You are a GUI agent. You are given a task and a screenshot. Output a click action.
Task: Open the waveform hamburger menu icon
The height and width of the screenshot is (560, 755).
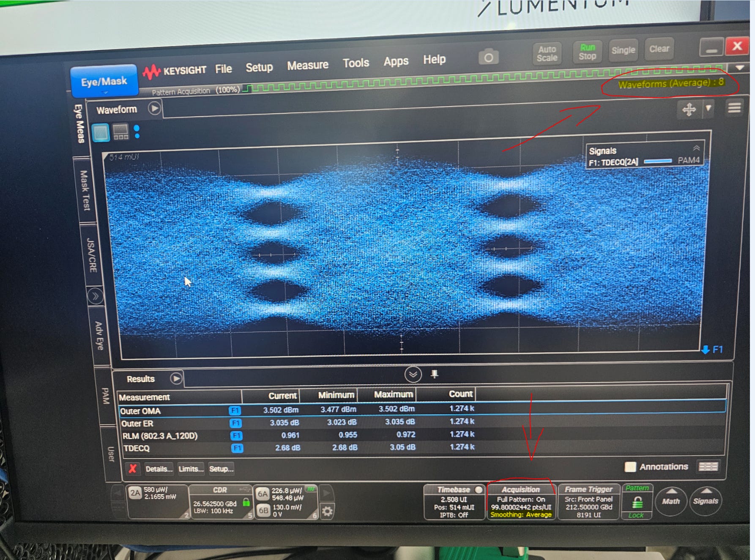[734, 108]
